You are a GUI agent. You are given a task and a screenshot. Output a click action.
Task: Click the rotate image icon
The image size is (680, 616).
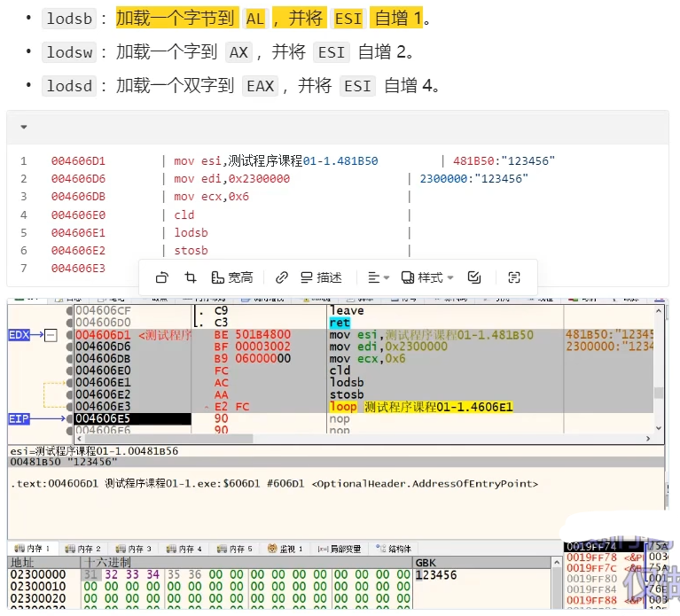(x=161, y=277)
